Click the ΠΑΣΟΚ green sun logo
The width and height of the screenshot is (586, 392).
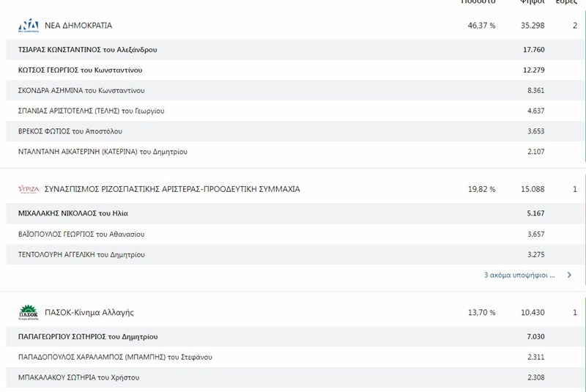pyautogui.click(x=29, y=312)
